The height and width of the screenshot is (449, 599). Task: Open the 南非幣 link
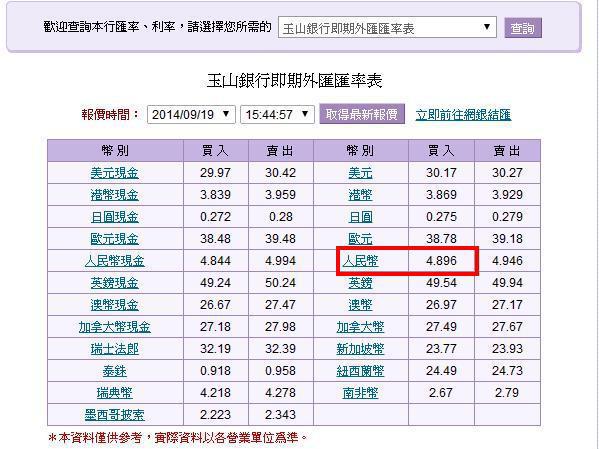360,393
